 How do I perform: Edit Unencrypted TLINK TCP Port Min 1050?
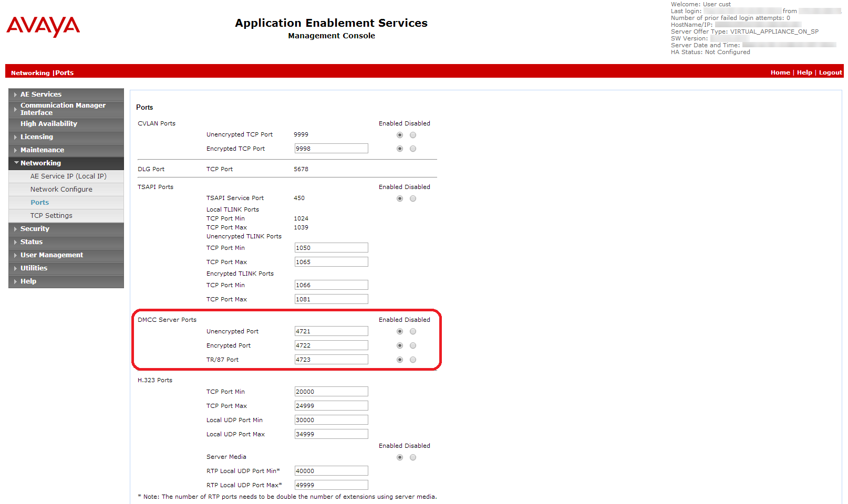click(x=331, y=248)
